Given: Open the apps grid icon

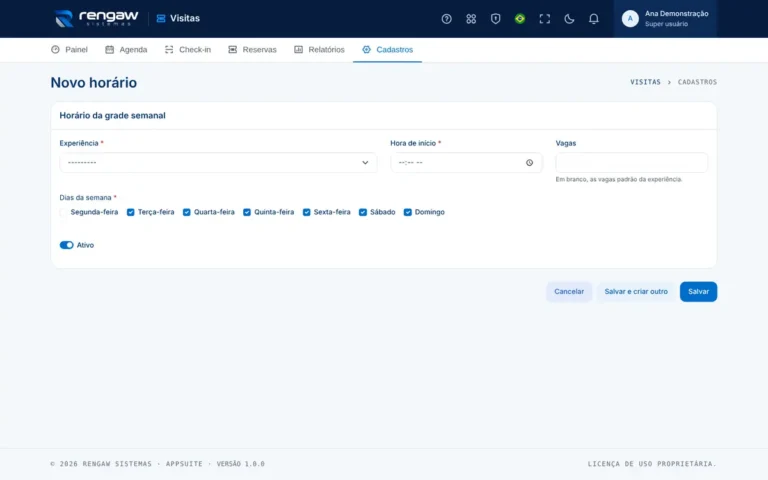Looking at the screenshot, I should point(471,19).
